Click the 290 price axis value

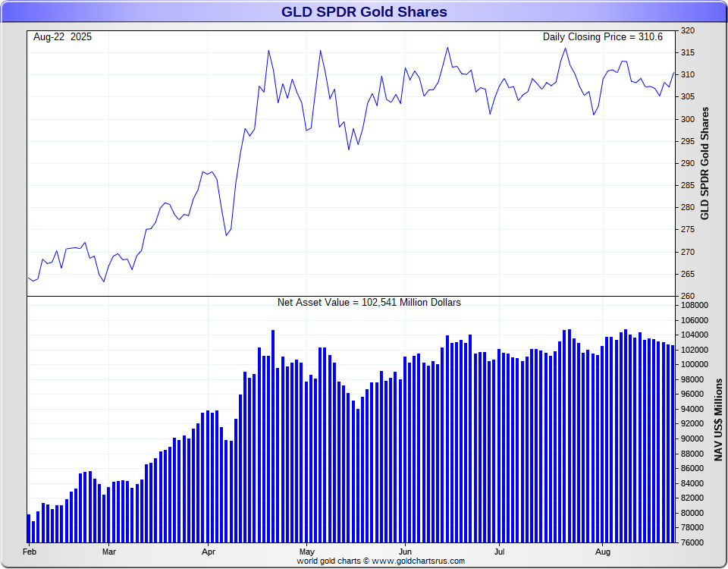[688, 164]
